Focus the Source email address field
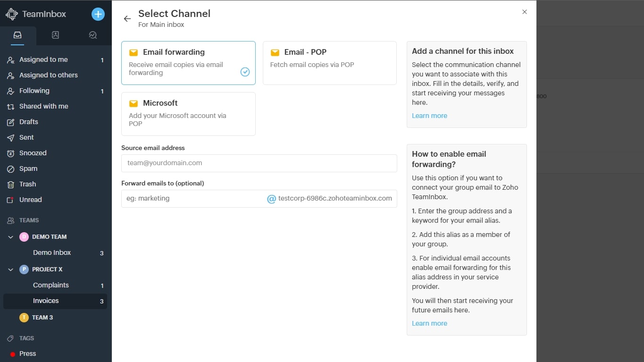 tap(259, 163)
